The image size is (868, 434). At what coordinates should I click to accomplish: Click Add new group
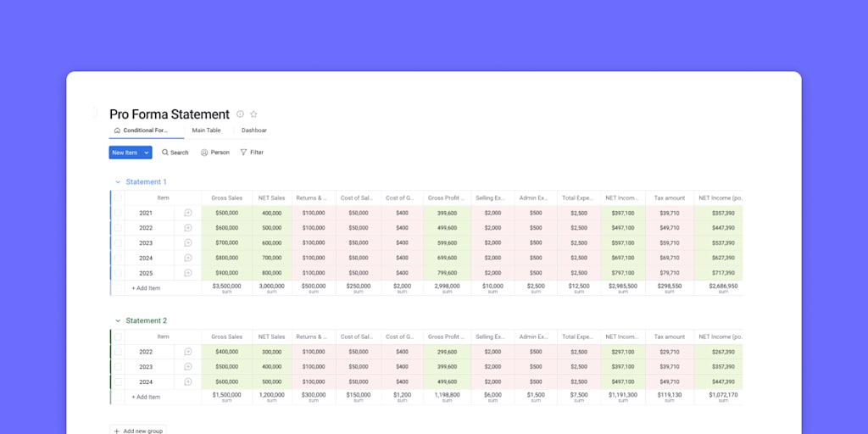138,431
